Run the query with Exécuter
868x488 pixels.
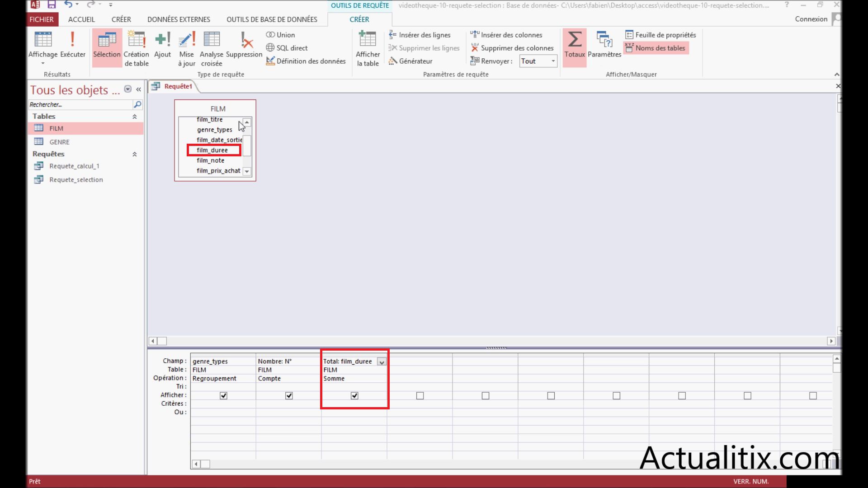72,44
